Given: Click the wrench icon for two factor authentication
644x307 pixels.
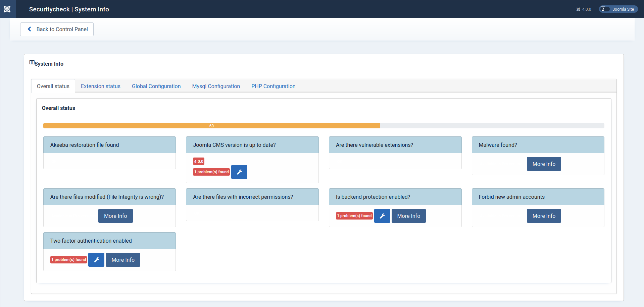Looking at the screenshot, I should click(x=96, y=260).
